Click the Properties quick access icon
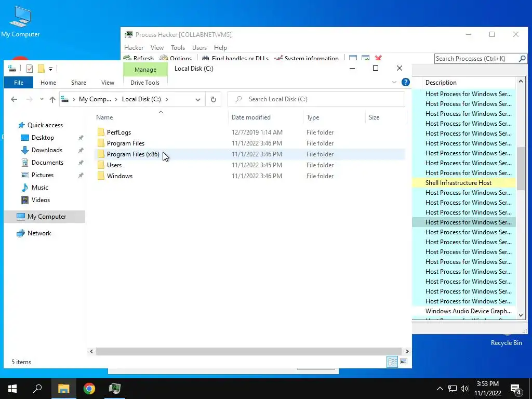Image resolution: width=532 pixels, height=399 pixels. [x=30, y=69]
